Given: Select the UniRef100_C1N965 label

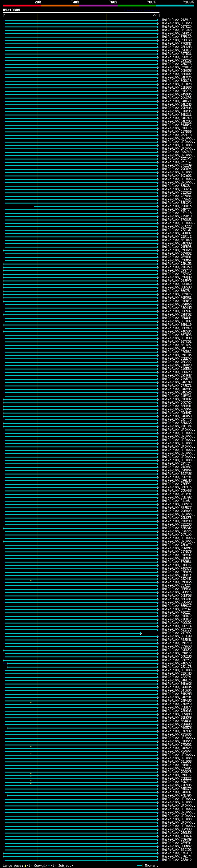Looking at the screenshot, I should click(177, 88).
